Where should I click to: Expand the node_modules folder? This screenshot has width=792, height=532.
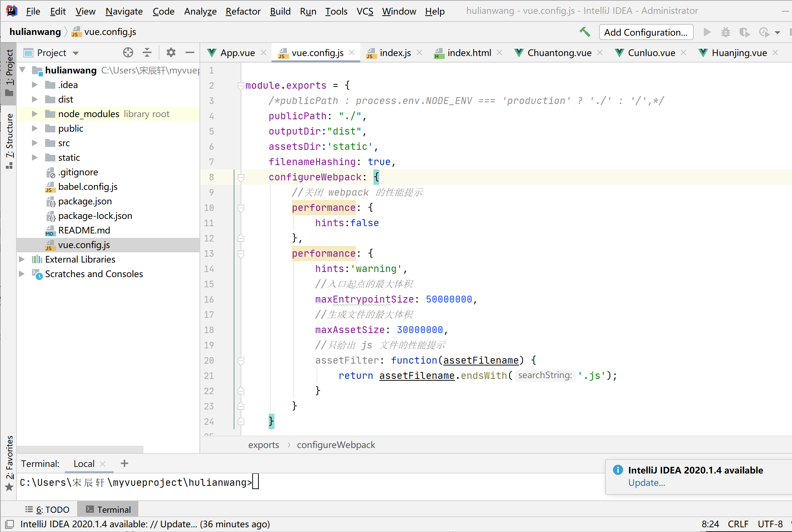(35, 114)
